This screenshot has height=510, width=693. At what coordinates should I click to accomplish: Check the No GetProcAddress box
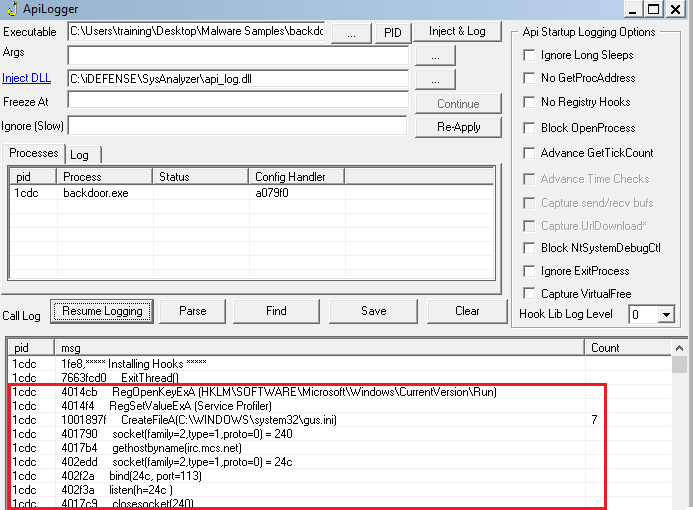(529, 78)
